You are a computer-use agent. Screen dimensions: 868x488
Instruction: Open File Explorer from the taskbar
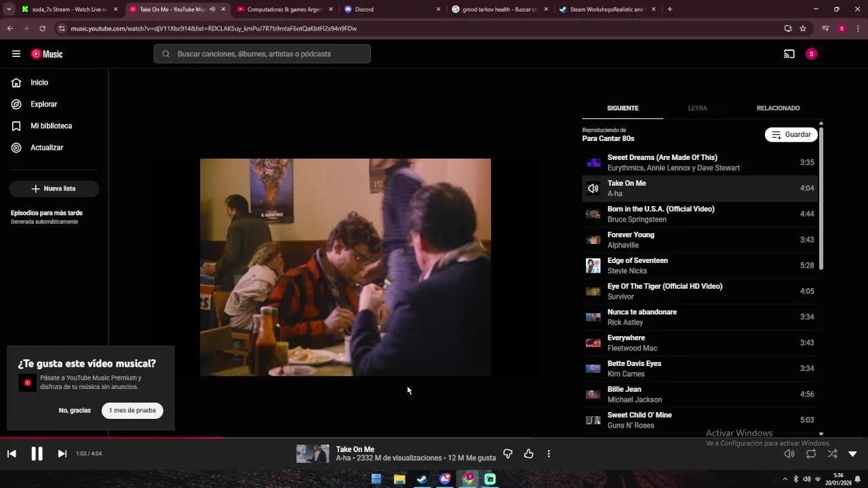pos(399,479)
